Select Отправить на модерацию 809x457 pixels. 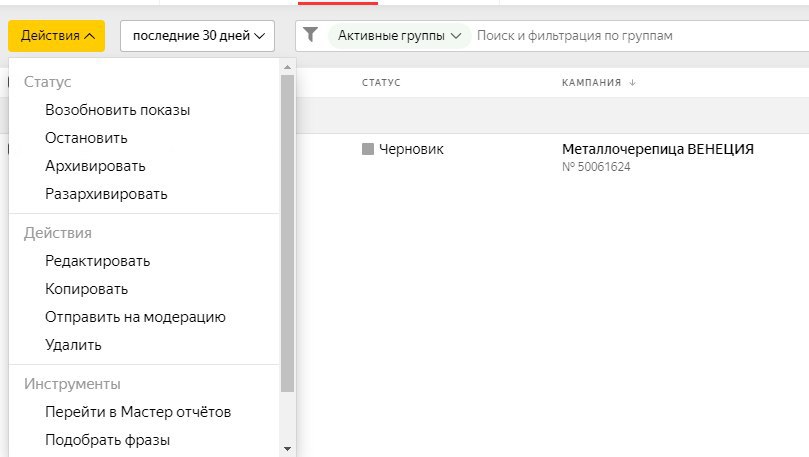click(x=135, y=317)
